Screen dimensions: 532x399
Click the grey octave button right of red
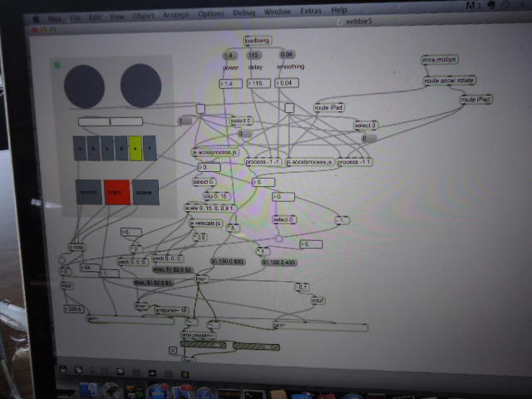[145, 192]
